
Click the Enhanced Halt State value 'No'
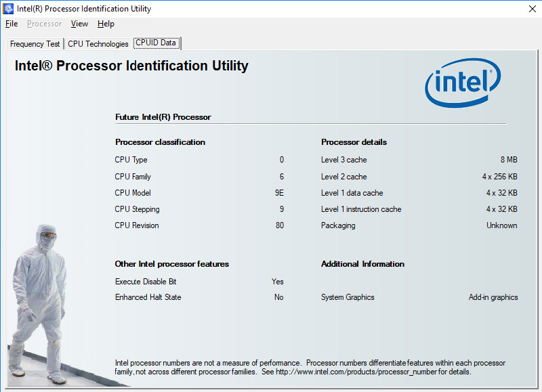pyautogui.click(x=279, y=297)
